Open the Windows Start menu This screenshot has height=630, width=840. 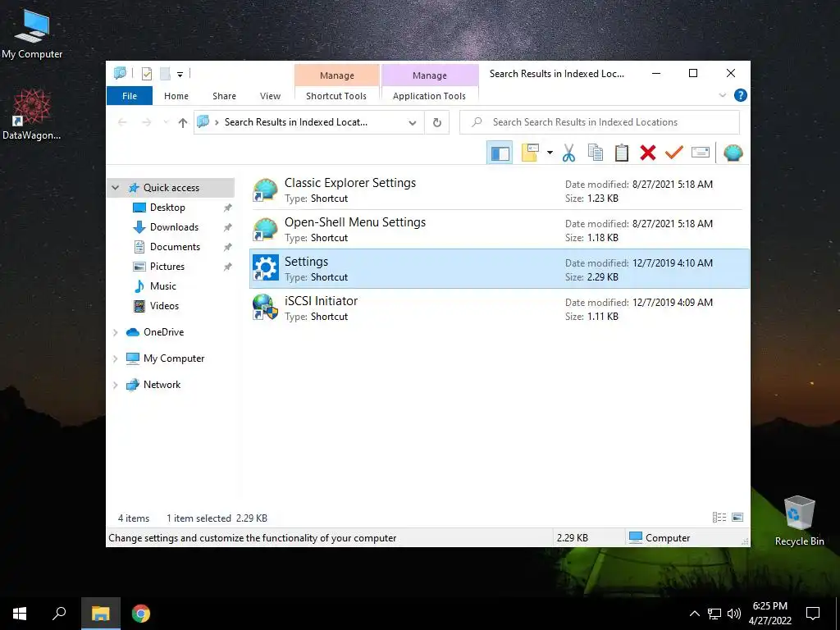click(x=20, y=614)
